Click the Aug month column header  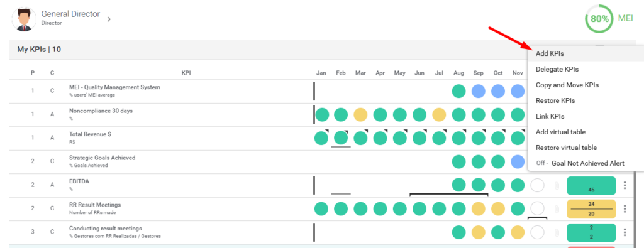[458, 73]
